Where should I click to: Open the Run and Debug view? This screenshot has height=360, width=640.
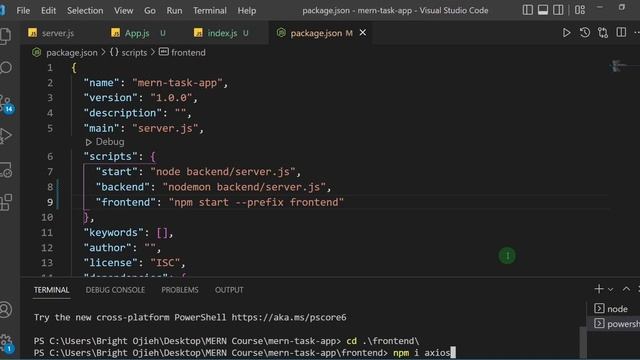(x=6, y=136)
